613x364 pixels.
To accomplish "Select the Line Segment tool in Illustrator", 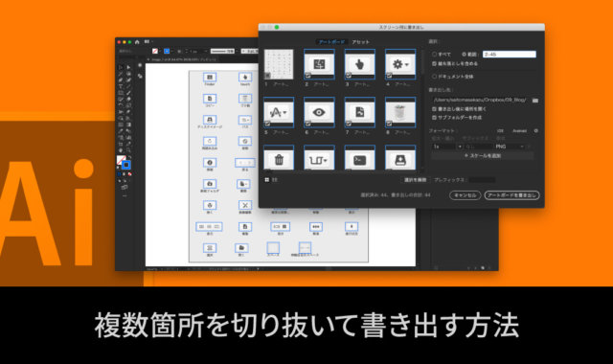I will (x=128, y=86).
